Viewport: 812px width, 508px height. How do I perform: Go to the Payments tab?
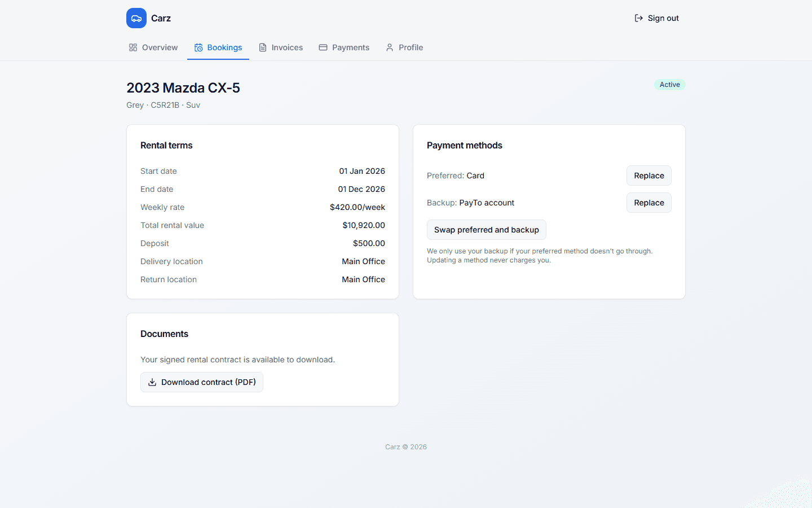coord(344,47)
